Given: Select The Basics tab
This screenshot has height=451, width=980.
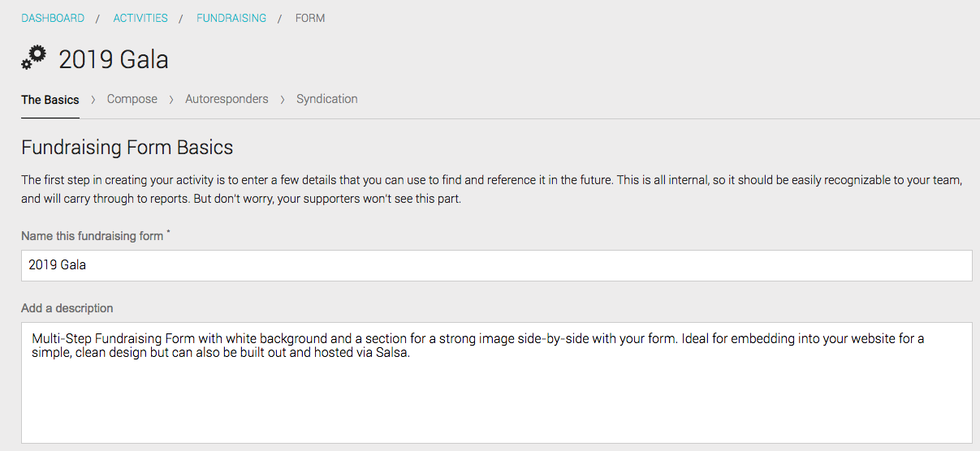Looking at the screenshot, I should click(x=50, y=100).
